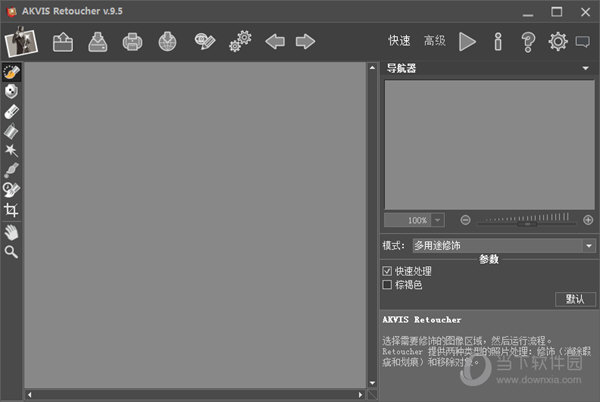600x402 pixels.
Task: Switch to 高级 mode
Action: point(435,41)
